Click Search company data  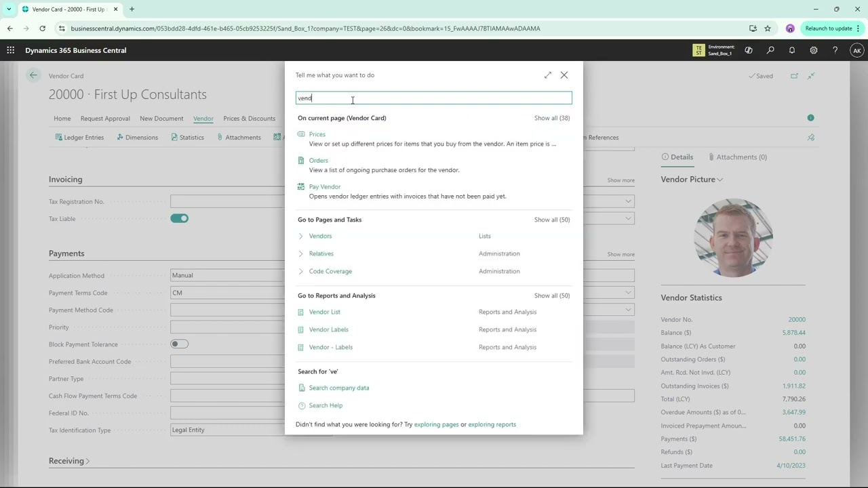point(339,388)
